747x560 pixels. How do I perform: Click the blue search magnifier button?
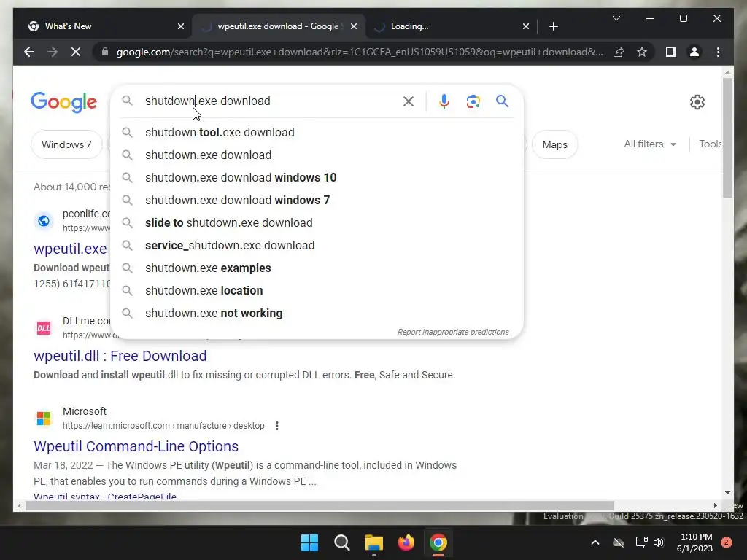coord(502,101)
